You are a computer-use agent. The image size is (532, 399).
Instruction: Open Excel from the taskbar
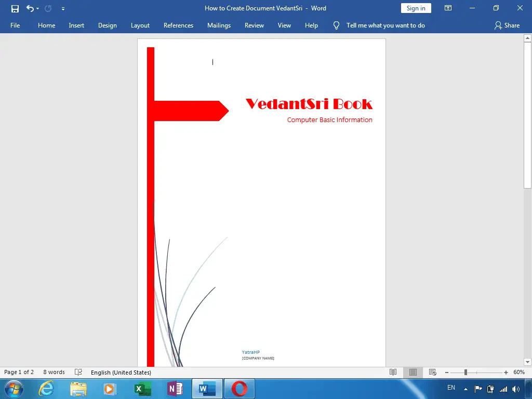pos(142,389)
